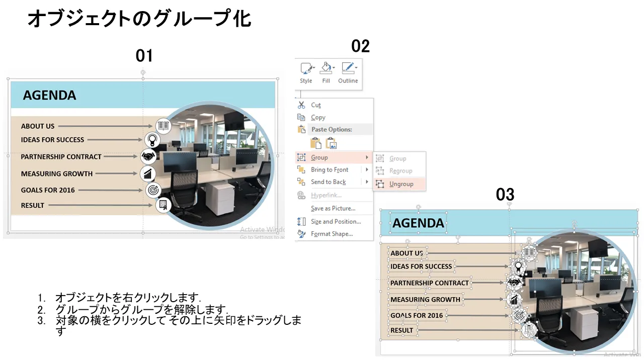Click the Cut scissors icon in context menu

pyautogui.click(x=301, y=105)
